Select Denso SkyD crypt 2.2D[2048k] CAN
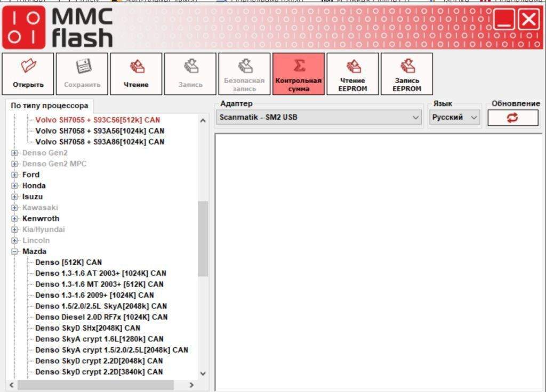Image resolution: width=546 pixels, height=392 pixels. 99,361
